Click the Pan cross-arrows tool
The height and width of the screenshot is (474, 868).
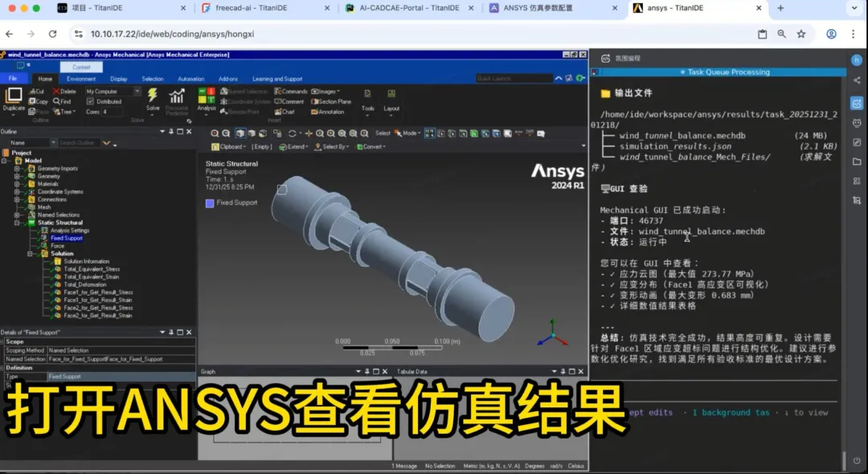coord(309,133)
